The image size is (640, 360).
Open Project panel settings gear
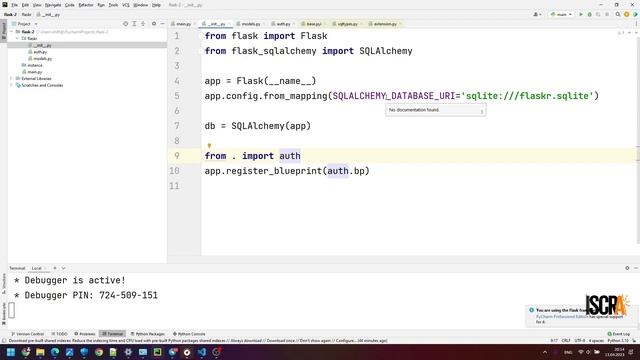coord(154,24)
